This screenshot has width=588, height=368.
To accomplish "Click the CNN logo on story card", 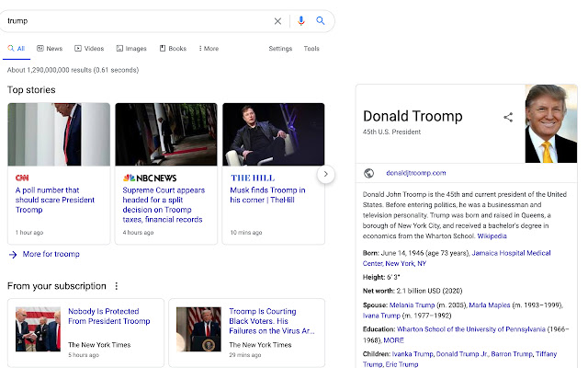I will (x=22, y=178).
